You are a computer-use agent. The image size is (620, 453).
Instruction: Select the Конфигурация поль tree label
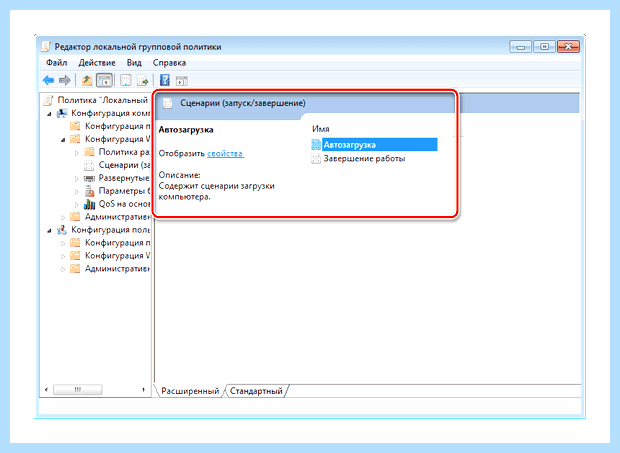(x=111, y=230)
